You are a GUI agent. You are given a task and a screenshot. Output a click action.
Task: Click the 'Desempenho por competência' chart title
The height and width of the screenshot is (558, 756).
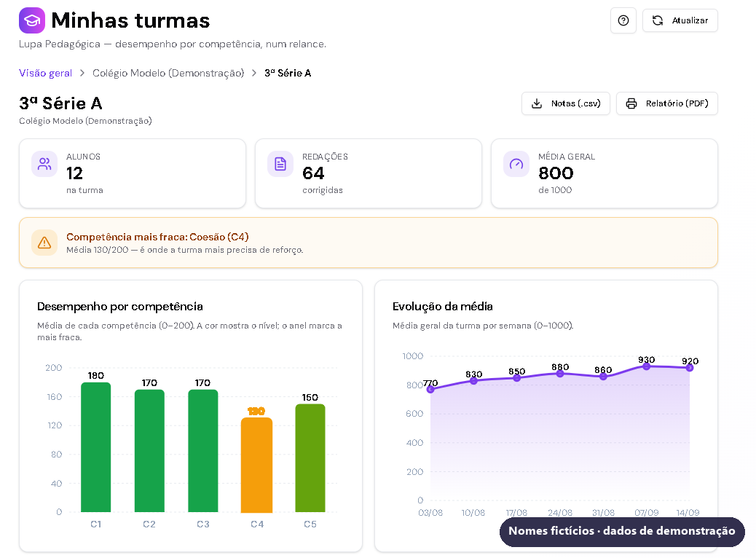pyautogui.click(x=120, y=306)
